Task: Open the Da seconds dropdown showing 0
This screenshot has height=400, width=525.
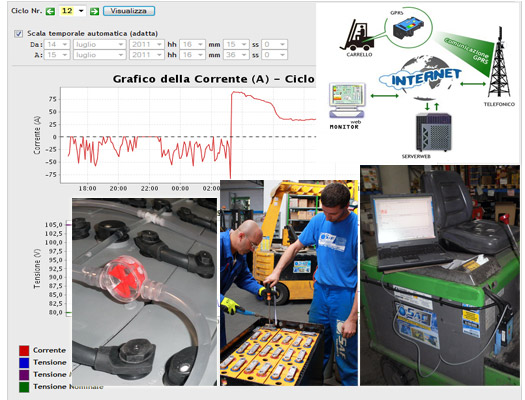Action: (275, 45)
